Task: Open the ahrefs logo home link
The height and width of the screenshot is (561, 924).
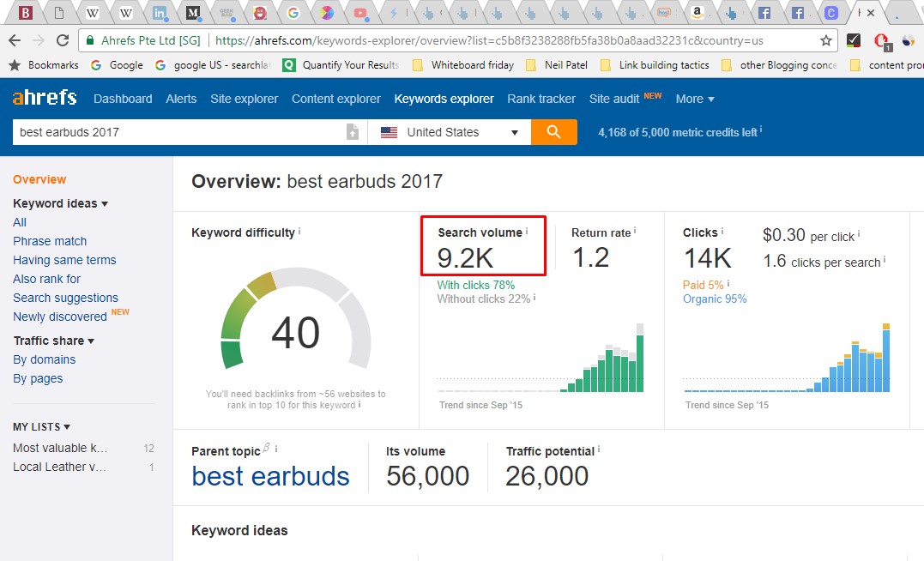Action: (45, 97)
